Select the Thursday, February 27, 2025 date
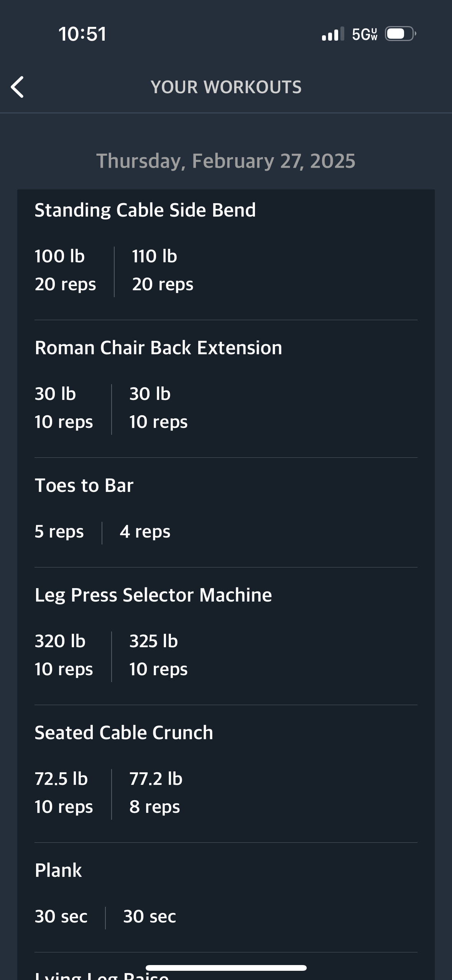Screen dimensions: 452x980 (226, 161)
